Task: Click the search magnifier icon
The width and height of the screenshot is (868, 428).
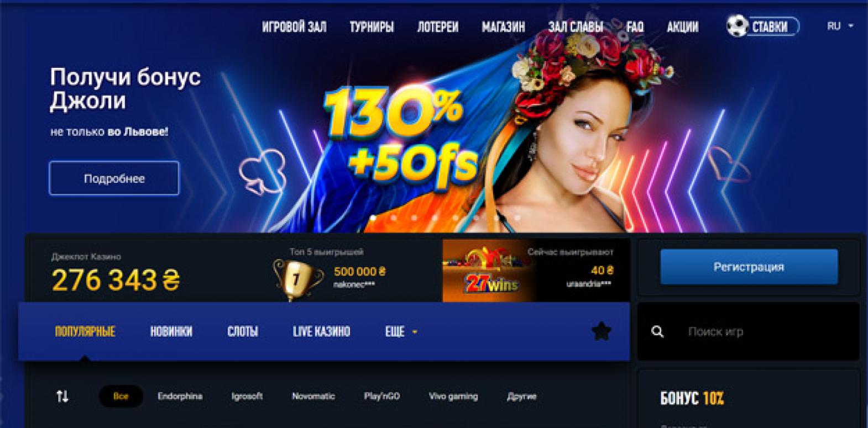Action: (x=657, y=331)
